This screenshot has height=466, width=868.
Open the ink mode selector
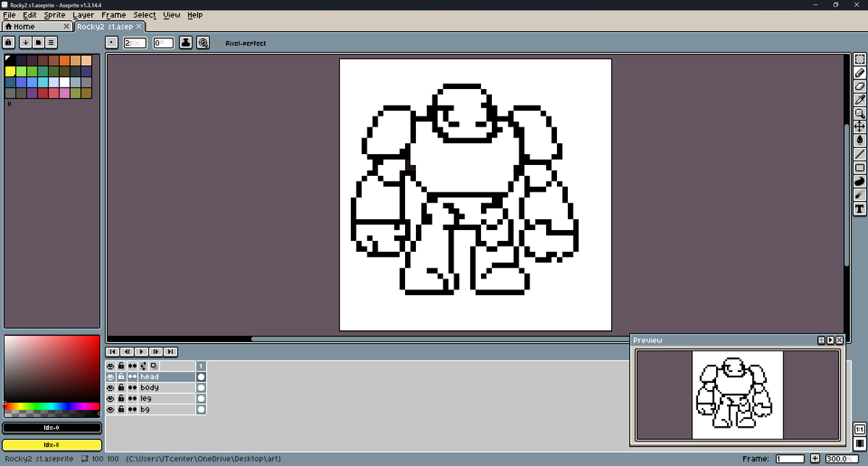point(186,43)
